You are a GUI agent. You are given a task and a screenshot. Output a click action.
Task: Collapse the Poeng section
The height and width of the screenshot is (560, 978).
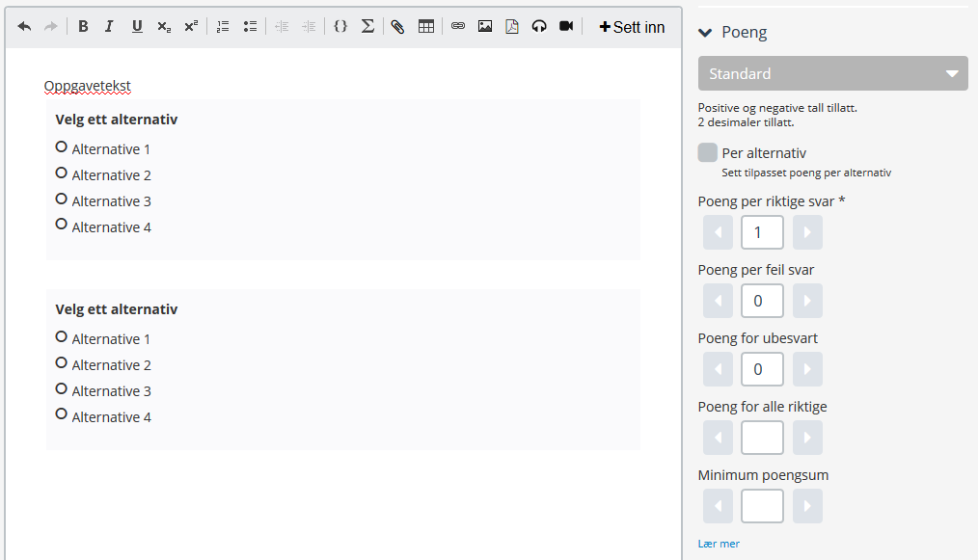click(705, 33)
